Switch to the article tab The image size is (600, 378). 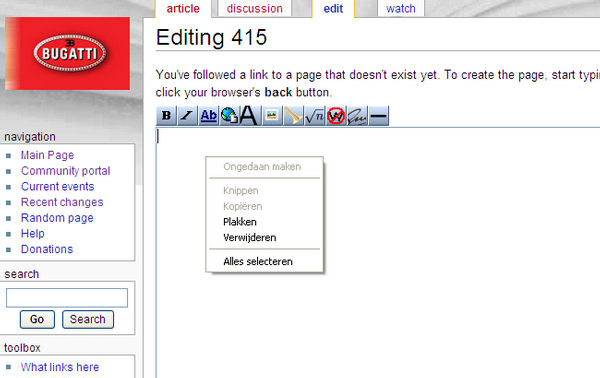point(183,8)
